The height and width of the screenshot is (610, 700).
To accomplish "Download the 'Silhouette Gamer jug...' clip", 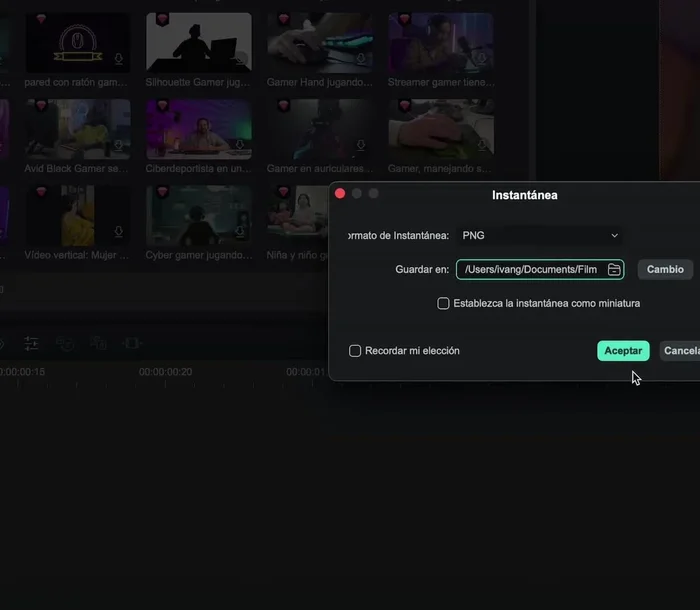I will click(x=240, y=58).
